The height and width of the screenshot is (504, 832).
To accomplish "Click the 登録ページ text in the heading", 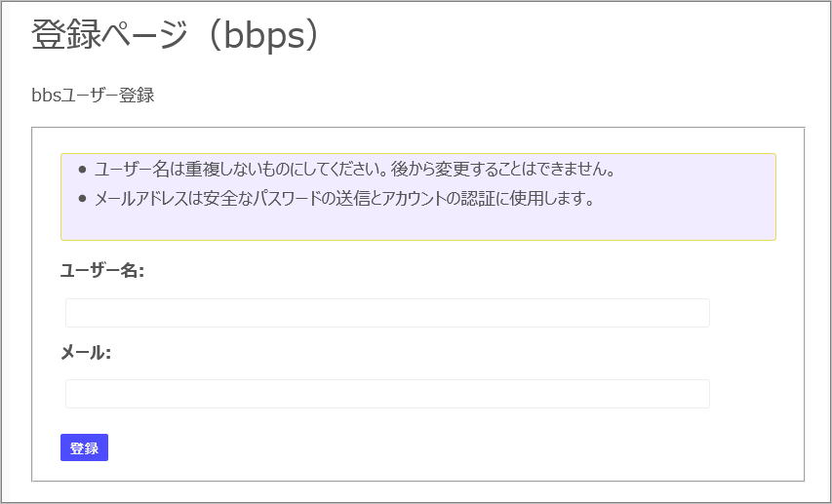I will [x=108, y=35].
